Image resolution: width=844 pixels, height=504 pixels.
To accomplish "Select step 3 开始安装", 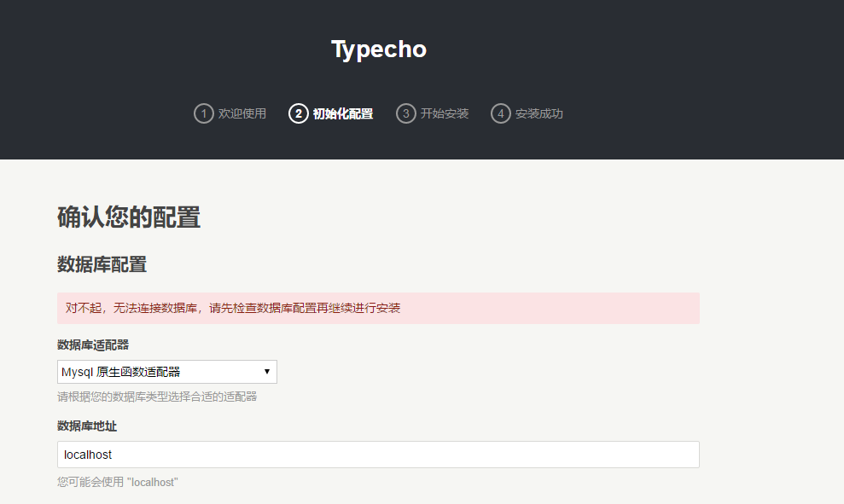I will pyautogui.click(x=432, y=113).
